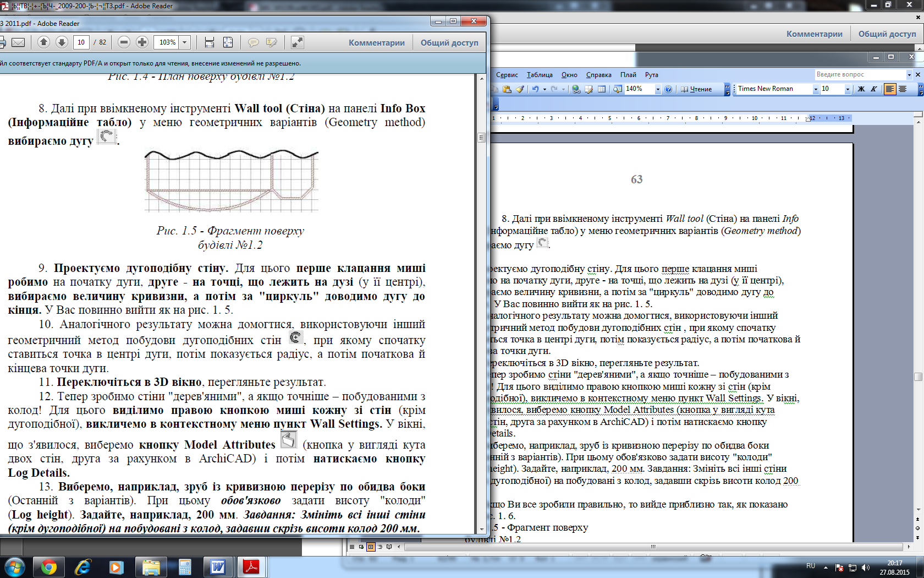The image size is (924, 578).
Task: Fit page width with scrolling icon
Action: coord(210,42)
